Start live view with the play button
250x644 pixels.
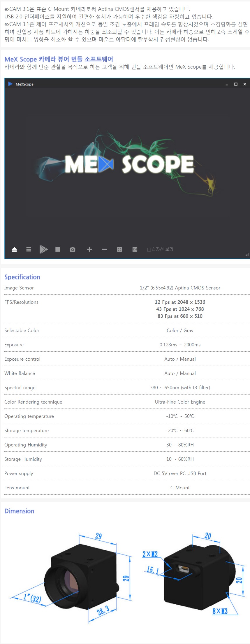pos(43,249)
